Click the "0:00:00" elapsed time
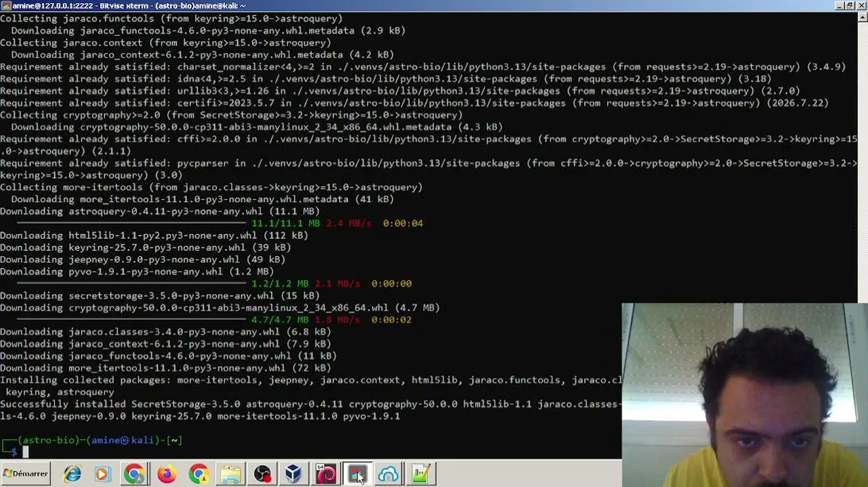868x487 pixels. (391, 283)
